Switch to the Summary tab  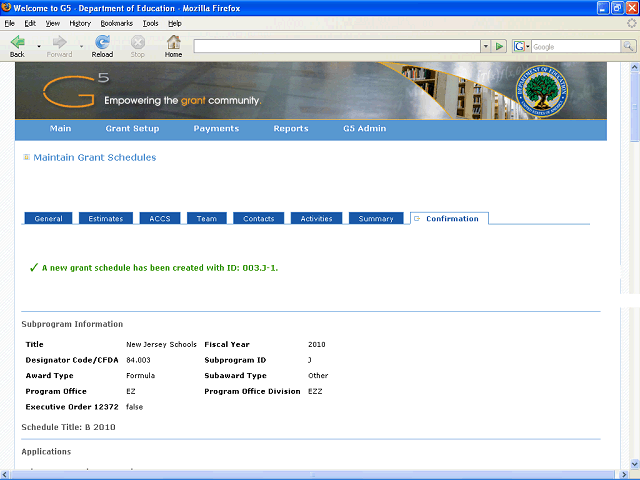376,218
